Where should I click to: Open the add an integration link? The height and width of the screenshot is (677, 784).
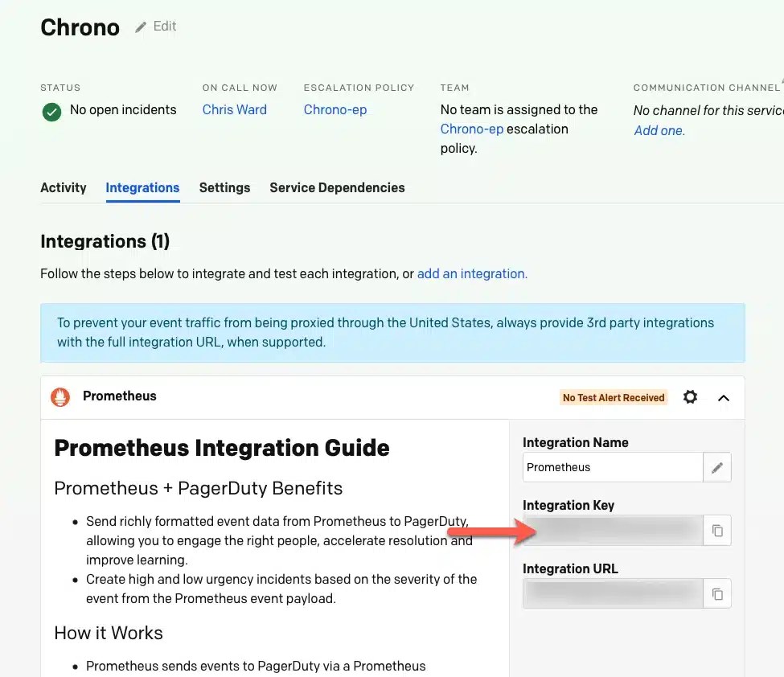pos(472,273)
